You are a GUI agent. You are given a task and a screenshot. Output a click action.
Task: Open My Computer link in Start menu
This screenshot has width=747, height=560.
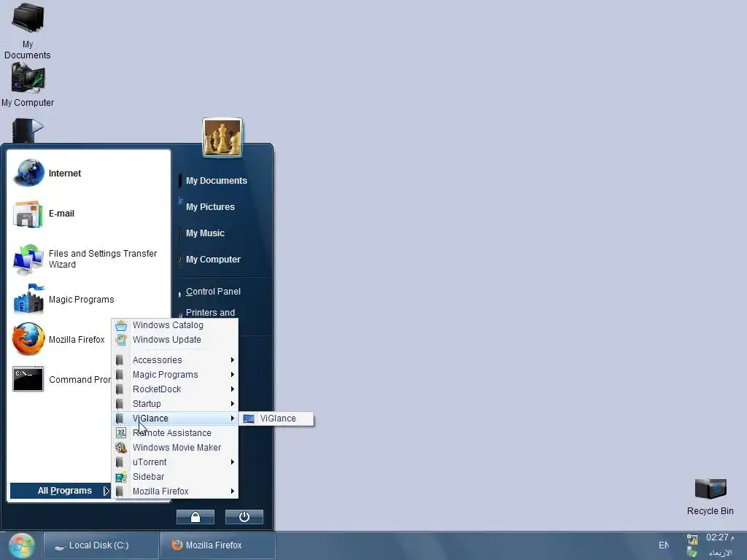[x=213, y=259]
